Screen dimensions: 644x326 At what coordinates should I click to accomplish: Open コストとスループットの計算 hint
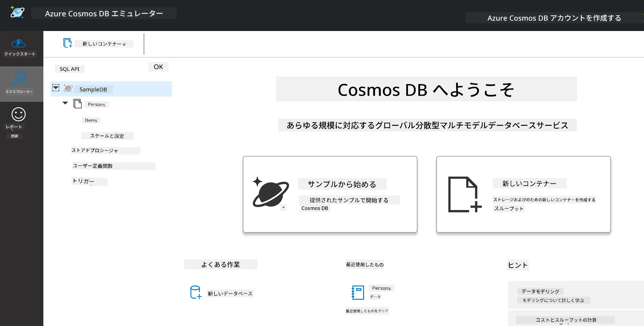tap(566, 320)
